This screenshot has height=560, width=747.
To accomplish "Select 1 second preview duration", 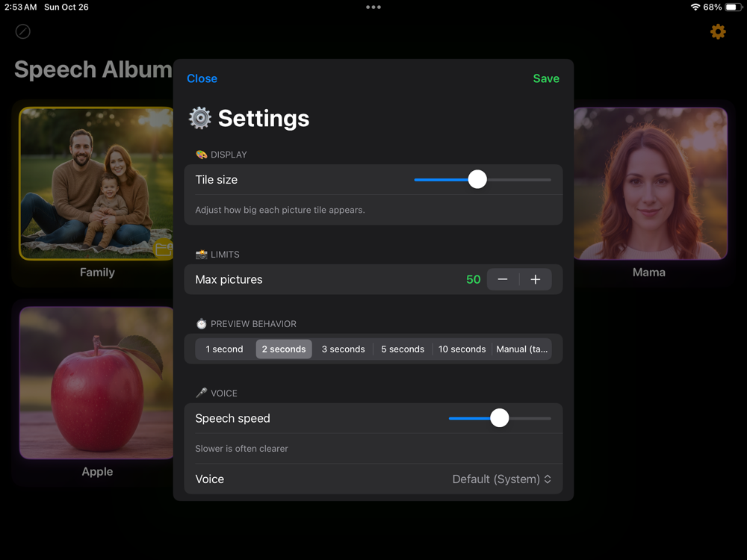I will point(224,349).
